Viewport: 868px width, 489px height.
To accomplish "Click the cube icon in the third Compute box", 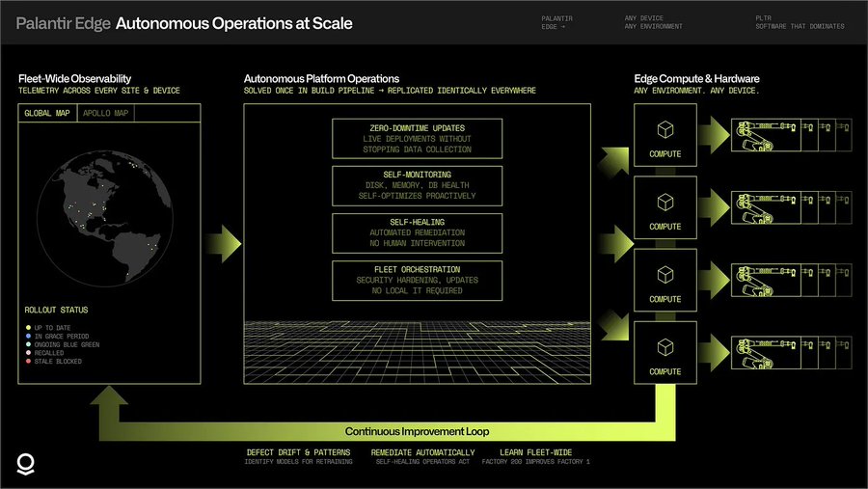I will coord(665,275).
